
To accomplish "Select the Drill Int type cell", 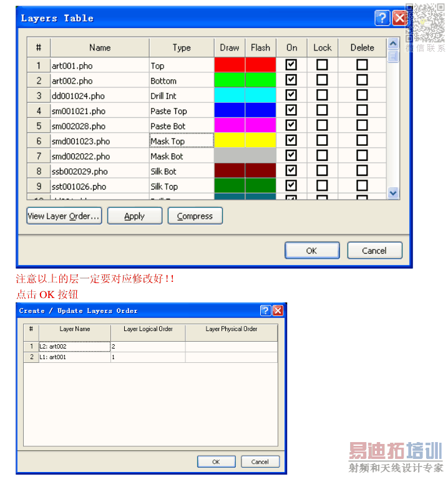I will point(182,95).
